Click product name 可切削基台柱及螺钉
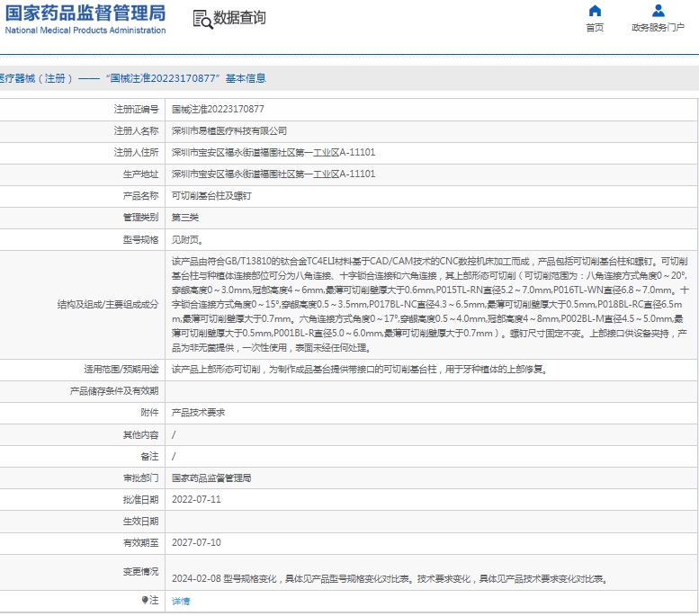The image size is (699, 616). coord(211,196)
